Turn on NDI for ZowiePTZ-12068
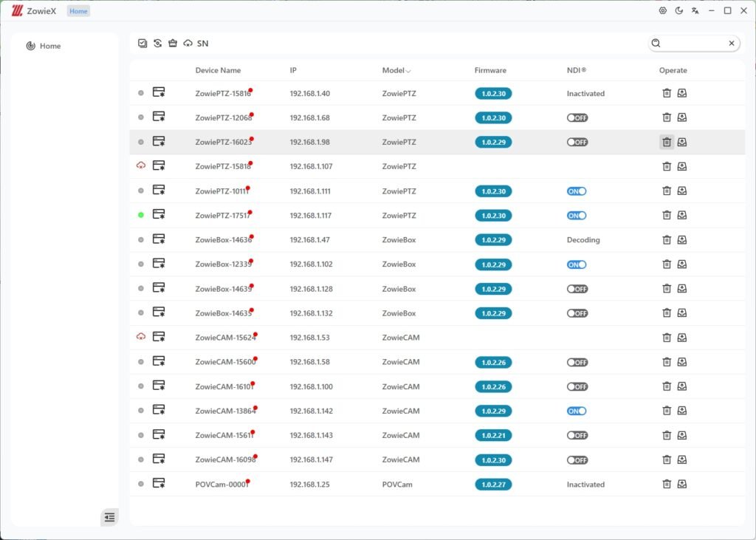 click(577, 118)
